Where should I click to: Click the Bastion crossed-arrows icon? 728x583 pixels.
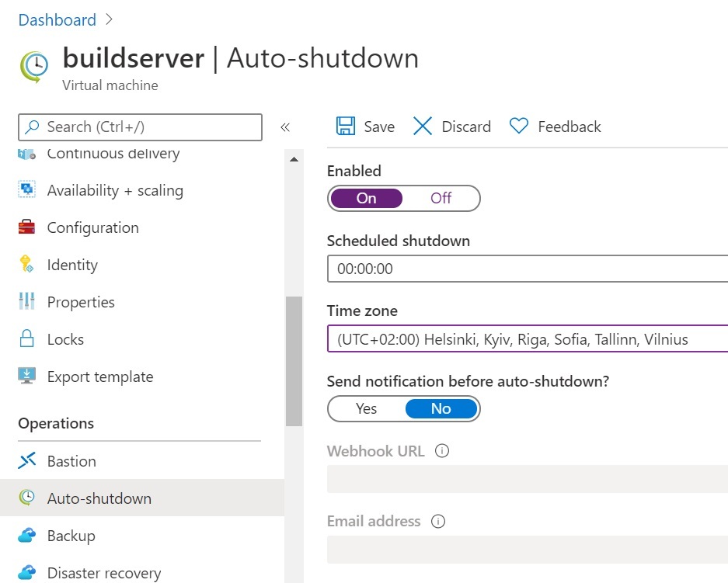tap(26, 460)
